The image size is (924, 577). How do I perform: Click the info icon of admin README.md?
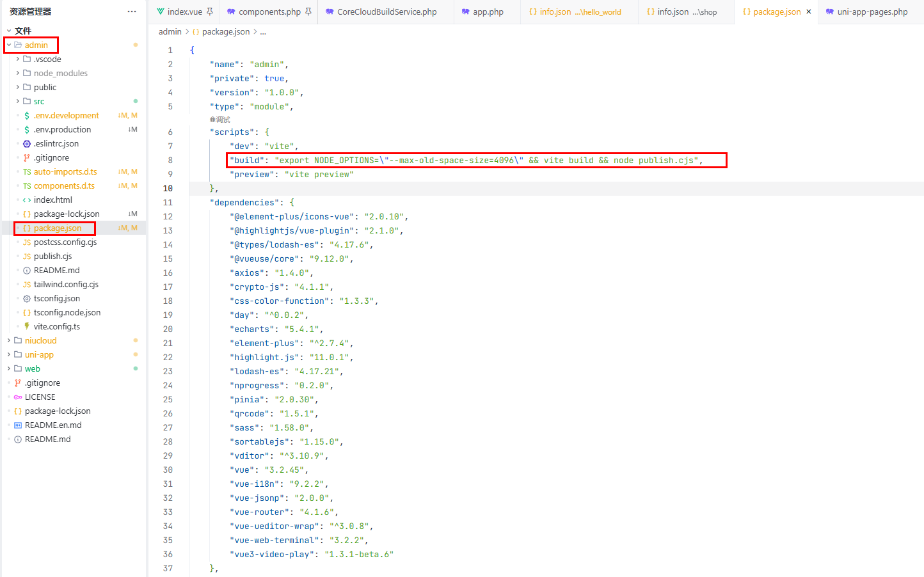click(x=27, y=271)
